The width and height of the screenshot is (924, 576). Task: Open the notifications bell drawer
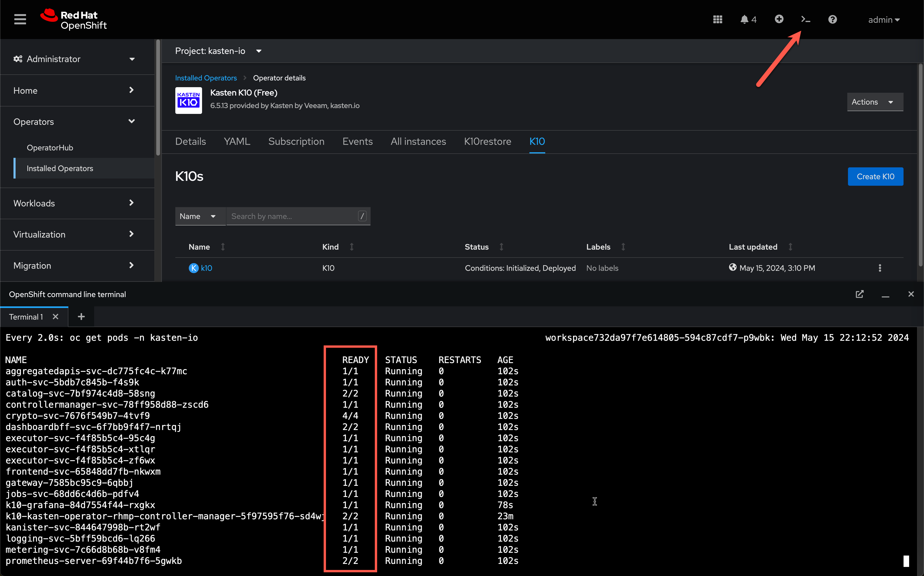(x=748, y=20)
